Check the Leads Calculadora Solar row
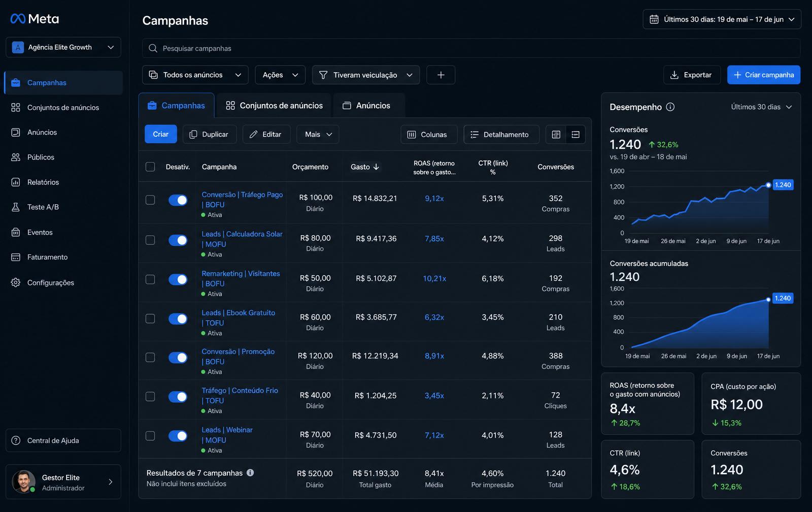Image resolution: width=812 pixels, height=512 pixels. (x=150, y=240)
